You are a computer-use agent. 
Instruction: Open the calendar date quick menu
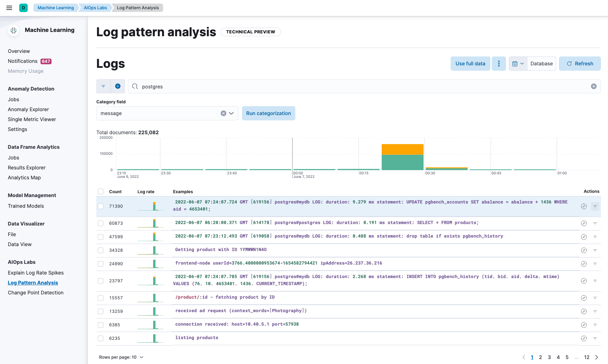pos(518,64)
